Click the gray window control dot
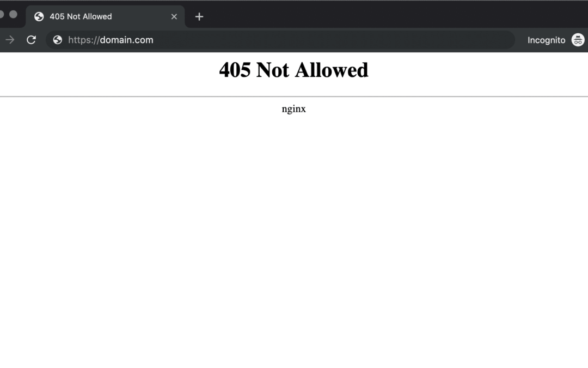The width and height of the screenshot is (588, 368). (x=14, y=14)
